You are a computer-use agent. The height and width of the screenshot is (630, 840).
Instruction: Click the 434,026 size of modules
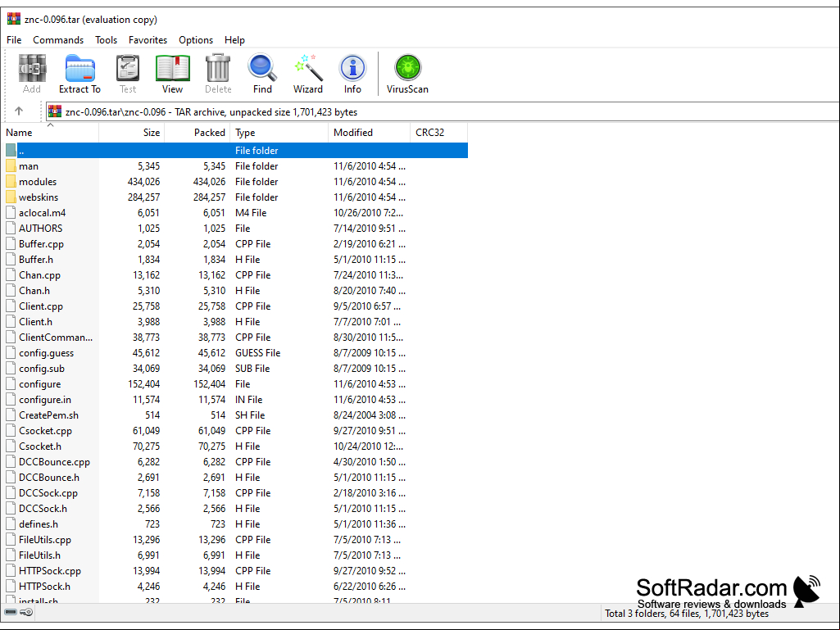(x=143, y=182)
